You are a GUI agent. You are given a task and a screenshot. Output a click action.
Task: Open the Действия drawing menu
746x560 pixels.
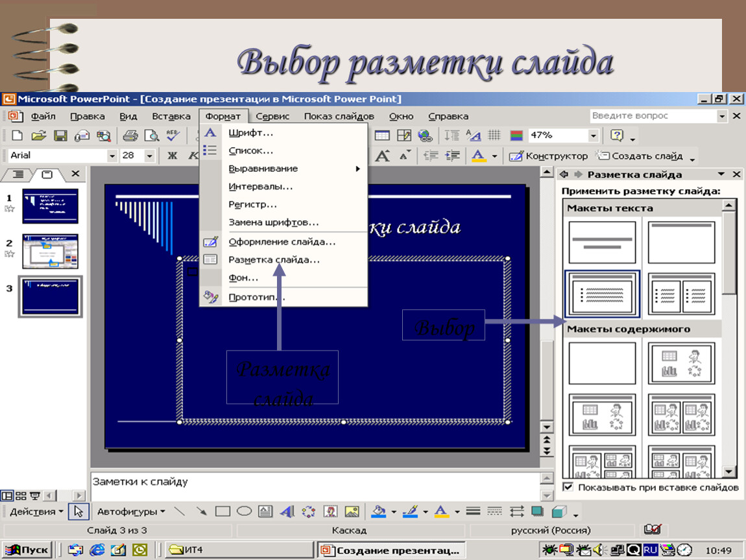pyautogui.click(x=36, y=511)
